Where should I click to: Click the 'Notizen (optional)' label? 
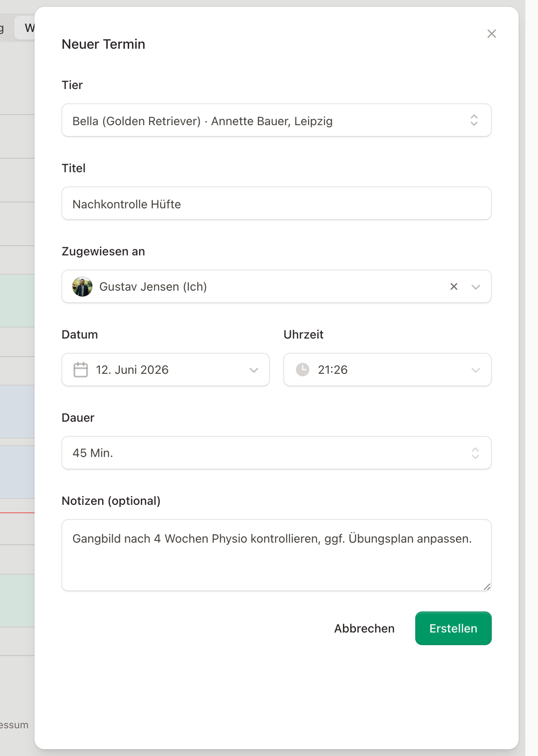pos(111,501)
